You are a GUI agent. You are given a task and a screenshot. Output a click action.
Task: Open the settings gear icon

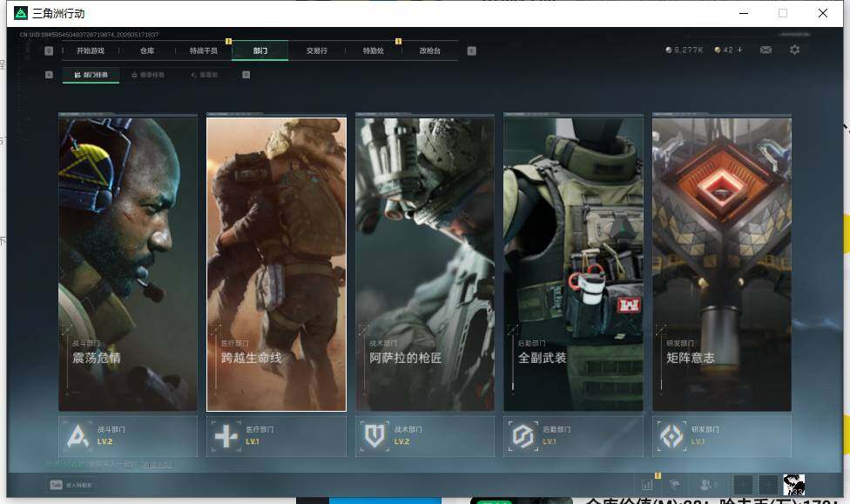[x=794, y=50]
